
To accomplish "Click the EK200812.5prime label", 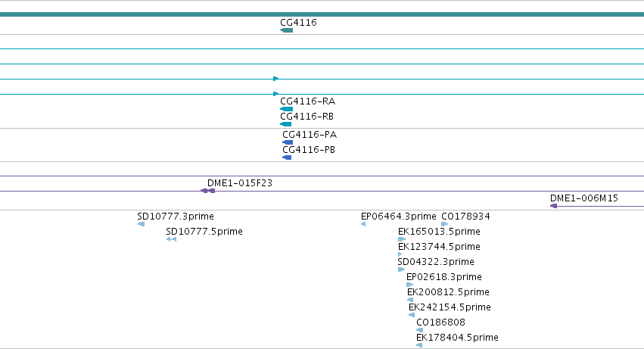I will [448, 292].
